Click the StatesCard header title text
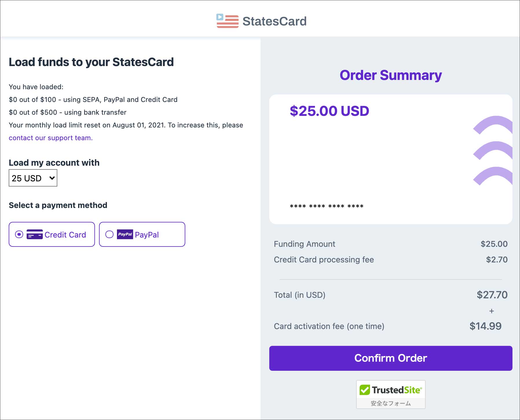The image size is (520, 420). (274, 21)
